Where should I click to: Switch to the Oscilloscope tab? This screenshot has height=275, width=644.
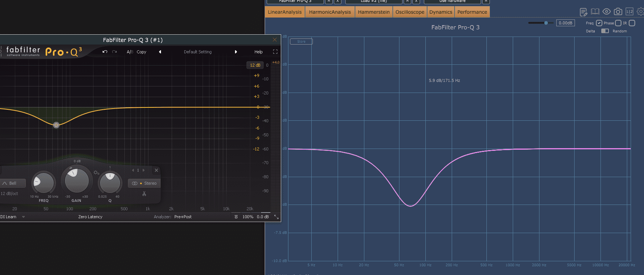(x=410, y=12)
